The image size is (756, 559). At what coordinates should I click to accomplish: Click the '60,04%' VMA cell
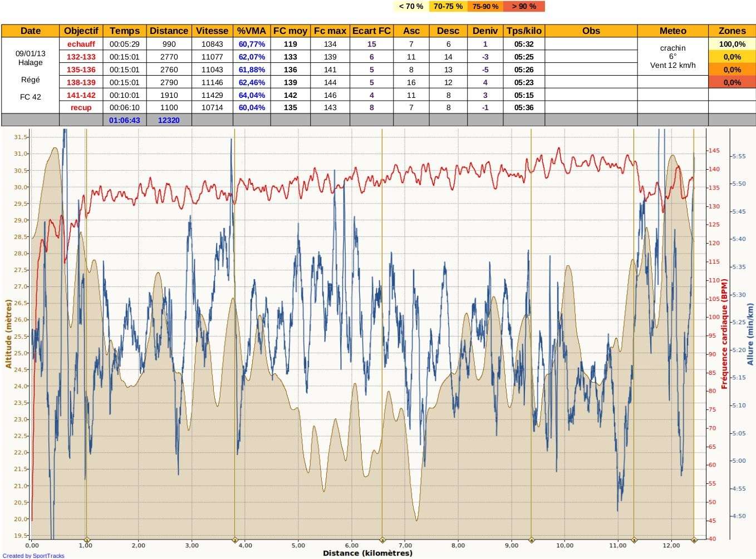252,108
